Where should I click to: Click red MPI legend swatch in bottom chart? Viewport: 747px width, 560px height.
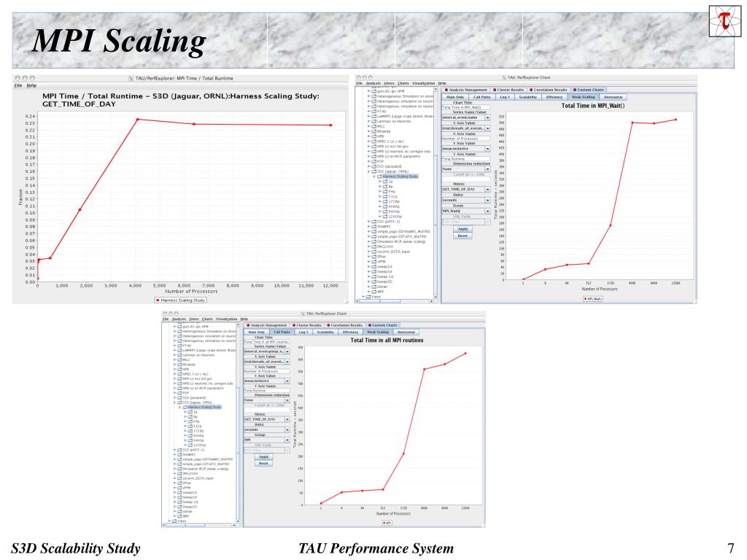tap(384, 523)
